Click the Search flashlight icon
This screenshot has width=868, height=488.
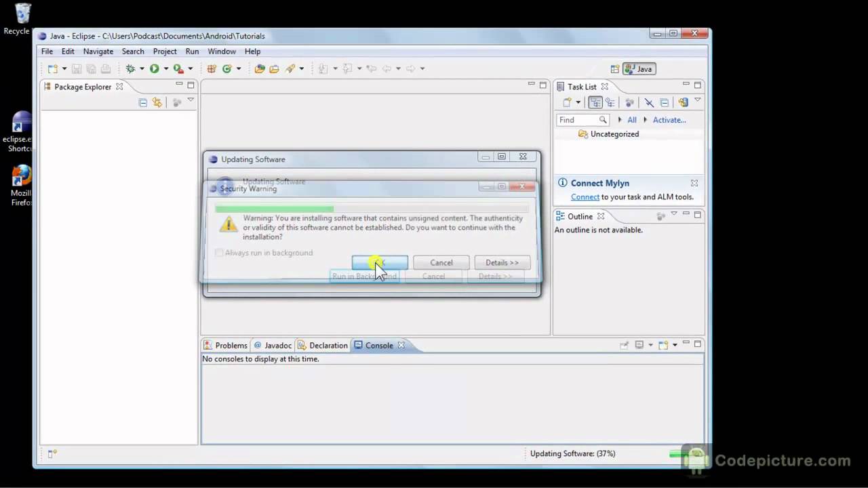(x=290, y=68)
